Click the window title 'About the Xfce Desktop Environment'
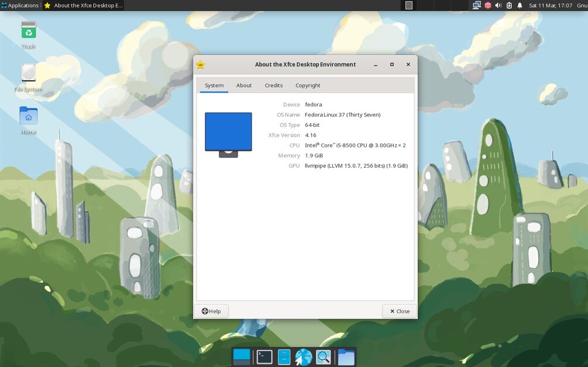The width and height of the screenshot is (588, 367). point(305,64)
